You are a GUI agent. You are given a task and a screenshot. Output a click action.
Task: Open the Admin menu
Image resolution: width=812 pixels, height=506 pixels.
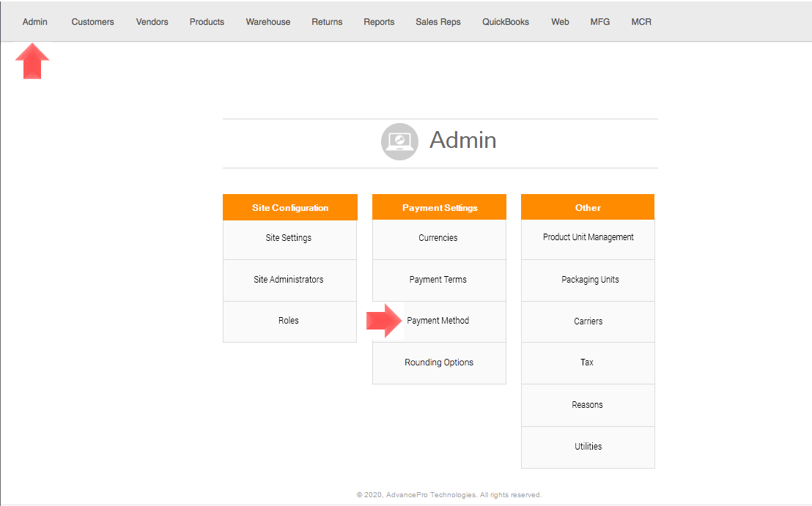coord(35,22)
